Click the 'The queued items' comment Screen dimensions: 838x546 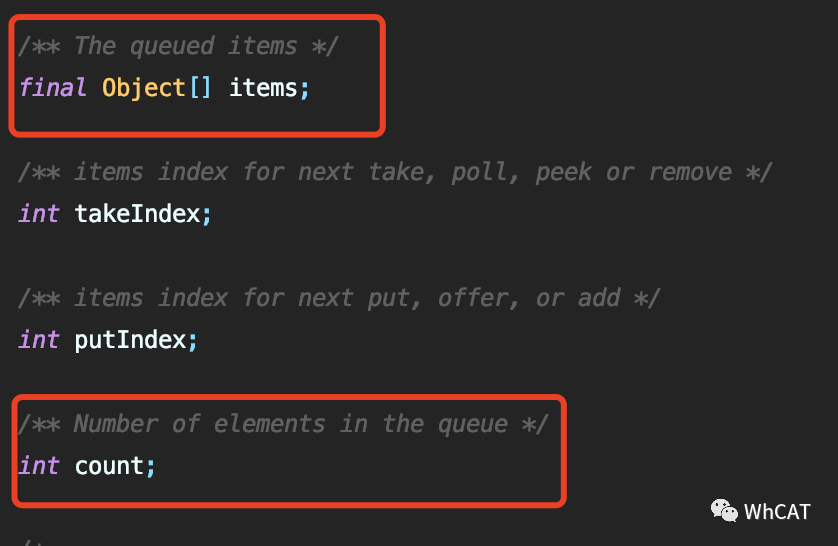point(185,46)
